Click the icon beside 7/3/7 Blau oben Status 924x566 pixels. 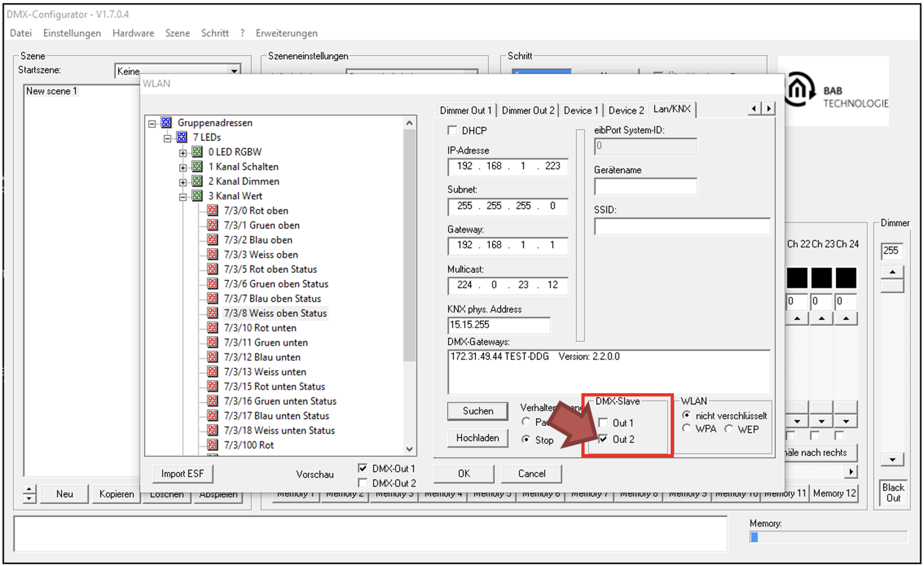[213, 298]
